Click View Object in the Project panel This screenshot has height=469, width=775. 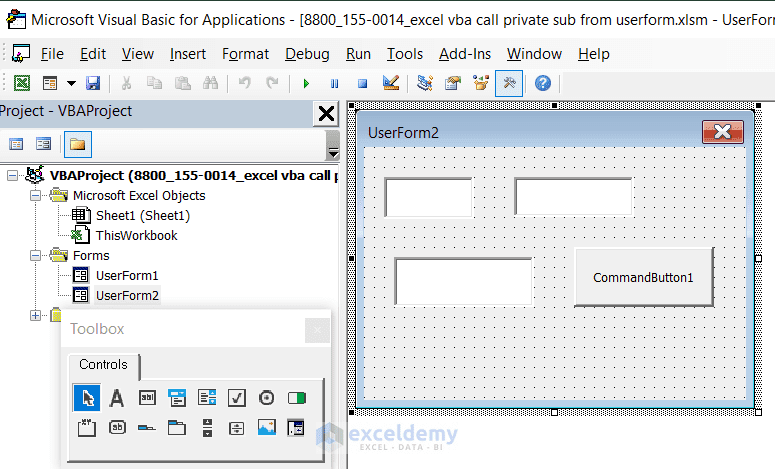[x=43, y=144]
